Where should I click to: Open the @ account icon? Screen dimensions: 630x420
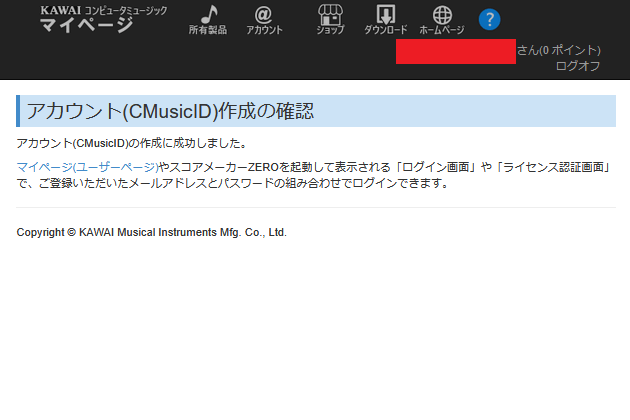click(264, 14)
